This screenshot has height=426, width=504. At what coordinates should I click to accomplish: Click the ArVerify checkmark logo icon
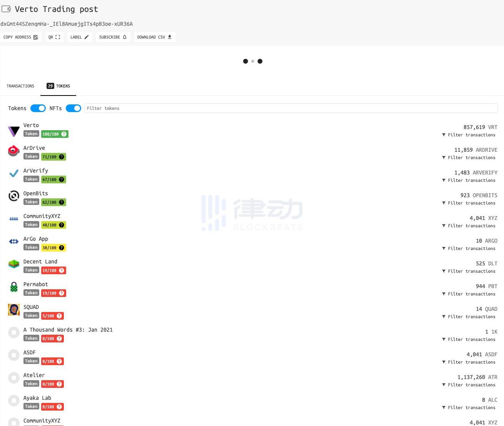14,174
